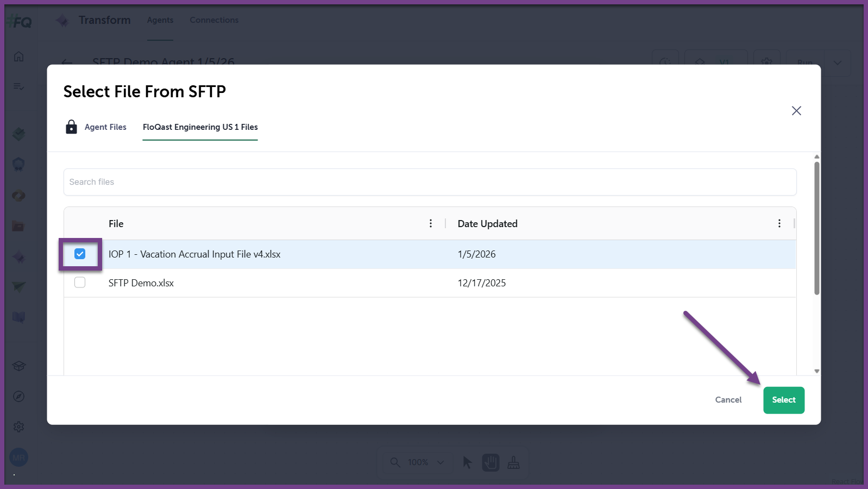The height and width of the screenshot is (489, 868).
Task: Open the book icon in the background sidebar
Action: point(19,317)
